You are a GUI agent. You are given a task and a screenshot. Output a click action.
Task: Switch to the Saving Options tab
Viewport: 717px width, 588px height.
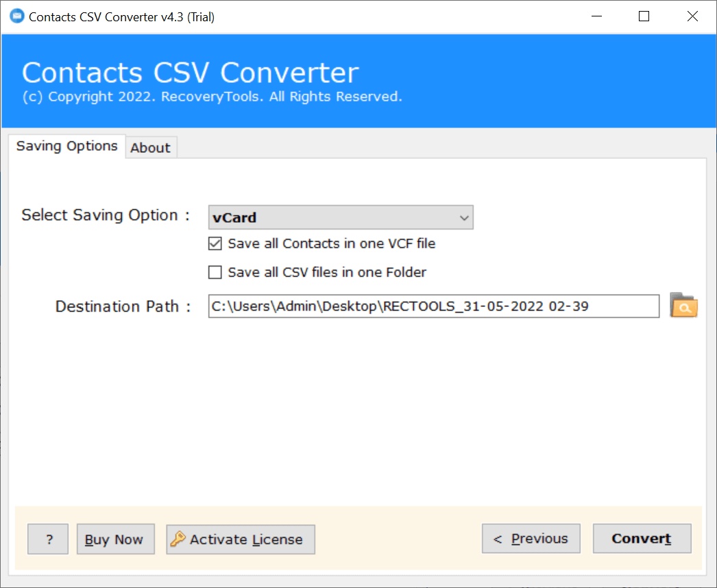click(67, 146)
